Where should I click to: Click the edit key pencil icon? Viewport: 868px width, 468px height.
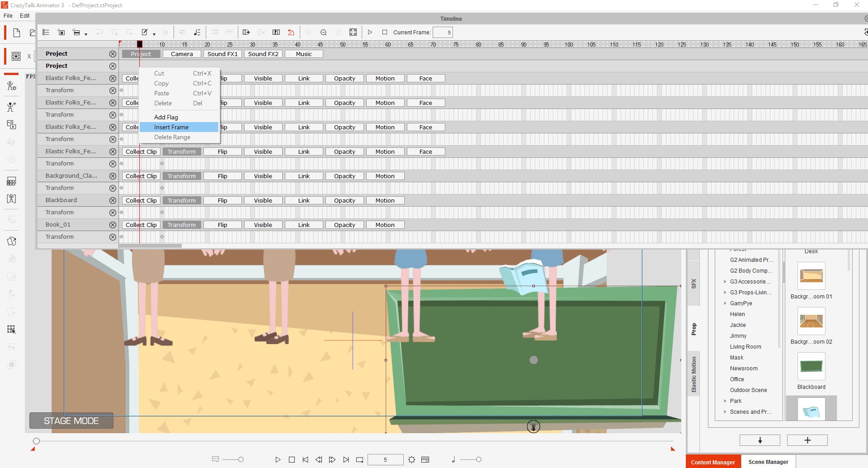(145, 32)
